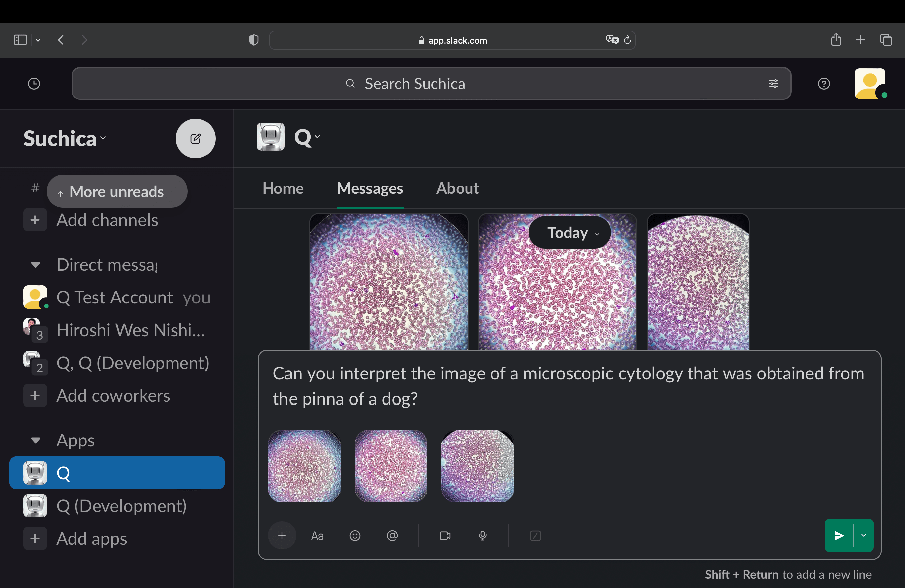This screenshot has height=588, width=905.
Task: Switch to the Home tab of the Q app
Action: (283, 188)
